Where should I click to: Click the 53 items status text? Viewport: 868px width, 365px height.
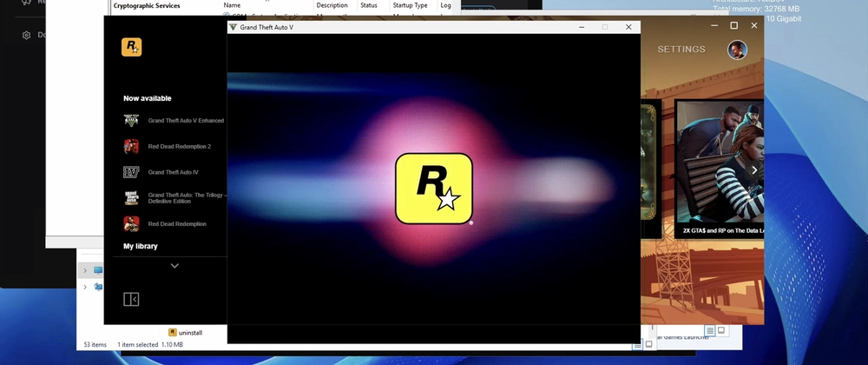[x=95, y=344]
